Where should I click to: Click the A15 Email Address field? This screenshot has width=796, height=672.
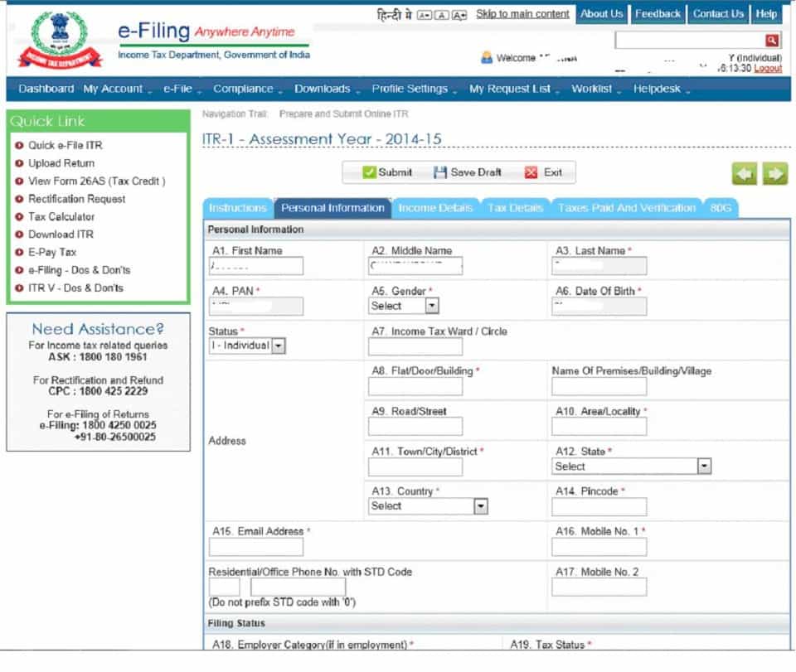tap(256, 547)
